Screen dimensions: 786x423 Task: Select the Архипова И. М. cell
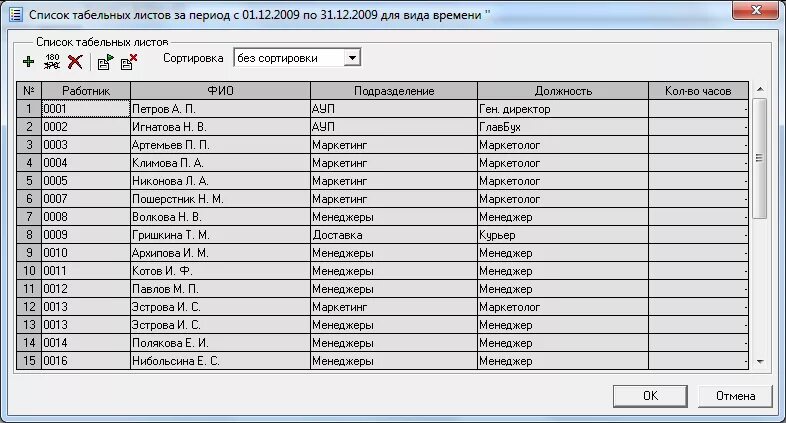pyautogui.click(x=220, y=253)
